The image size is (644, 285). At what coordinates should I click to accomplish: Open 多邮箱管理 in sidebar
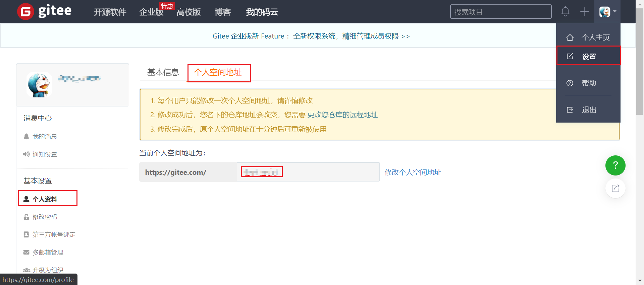(x=48, y=252)
